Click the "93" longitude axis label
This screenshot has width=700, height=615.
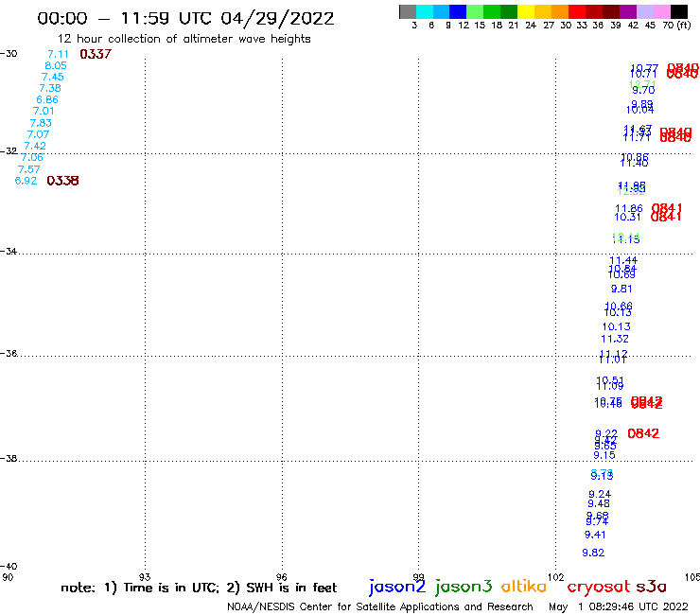click(145, 577)
